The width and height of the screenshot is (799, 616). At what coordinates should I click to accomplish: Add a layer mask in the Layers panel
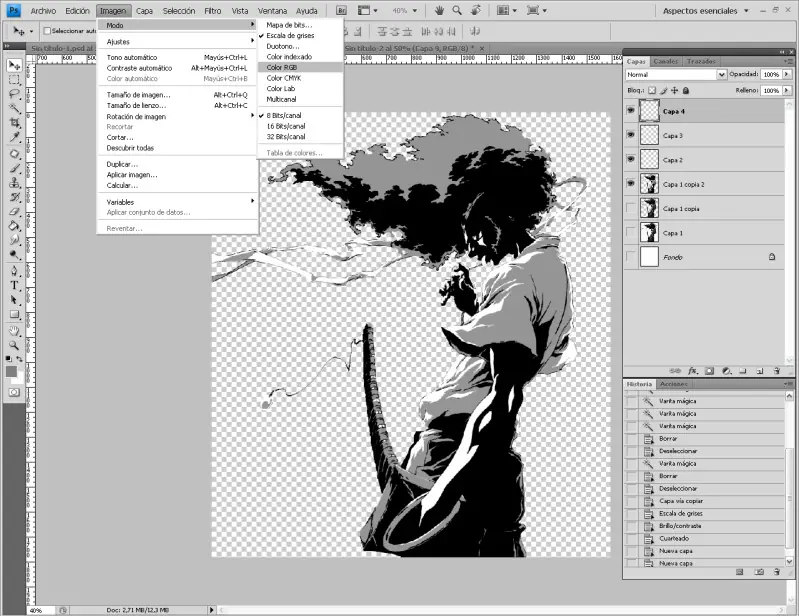[x=709, y=371]
